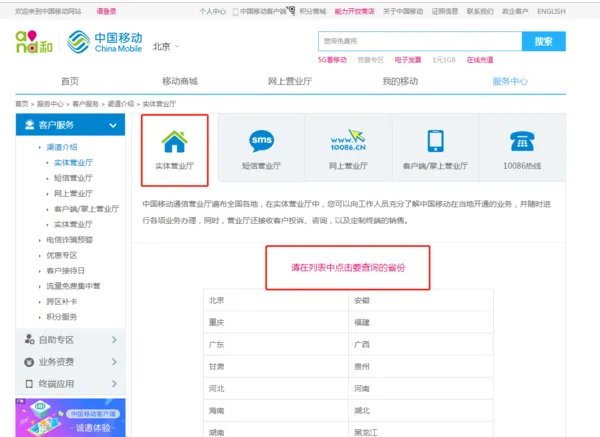Open 客户接待日 in sidebar
Viewport: 600px width, 437px height.
tap(65, 271)
